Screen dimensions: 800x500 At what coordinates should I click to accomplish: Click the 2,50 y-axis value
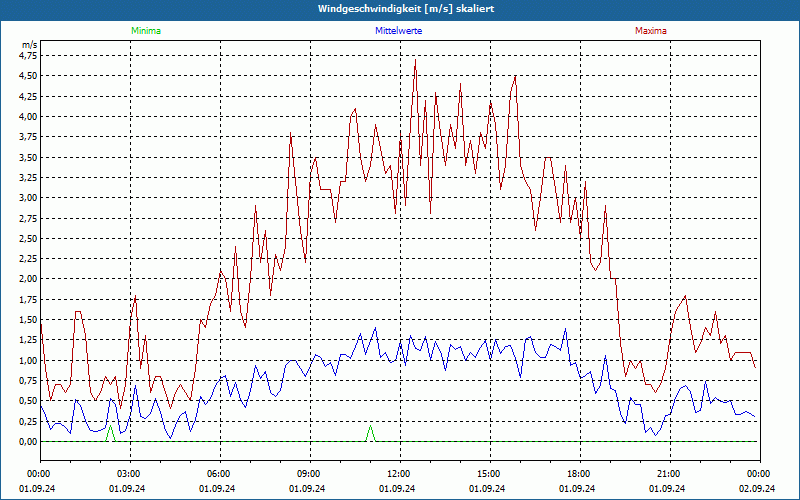pos(28,238)
